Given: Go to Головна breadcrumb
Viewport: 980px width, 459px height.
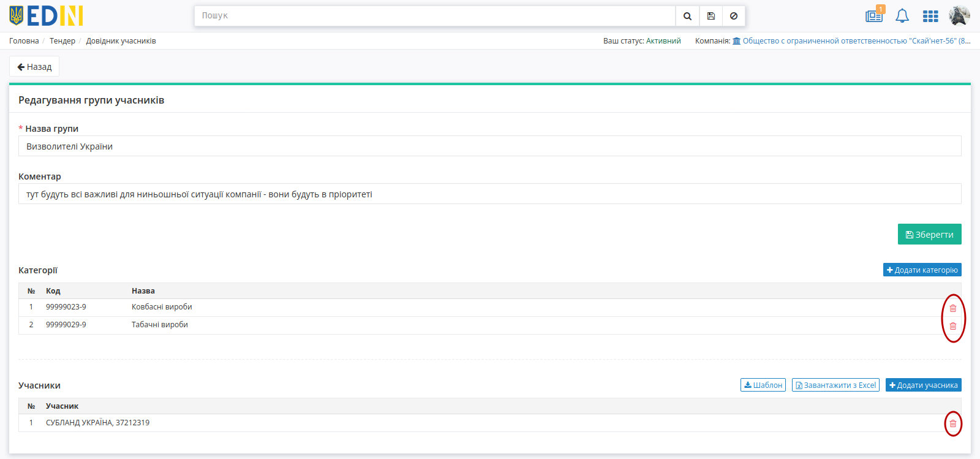Looking at the screenshot, I should point(24,41).
